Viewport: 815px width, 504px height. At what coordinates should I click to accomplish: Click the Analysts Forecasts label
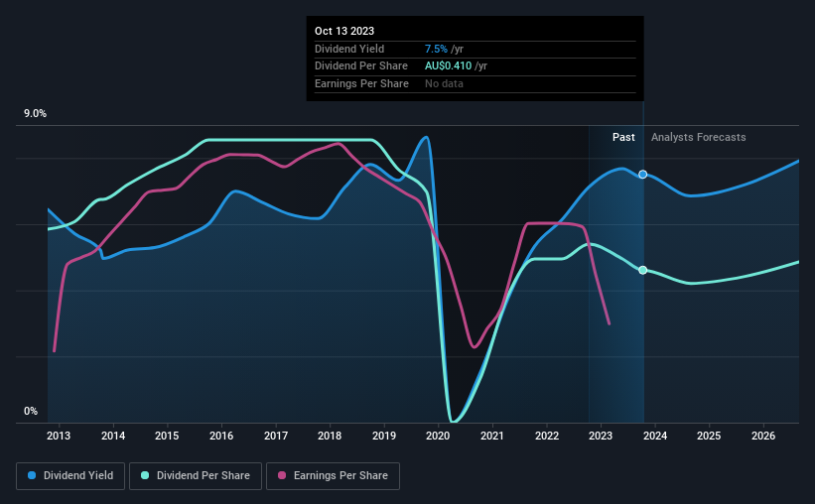pos(699,137)
